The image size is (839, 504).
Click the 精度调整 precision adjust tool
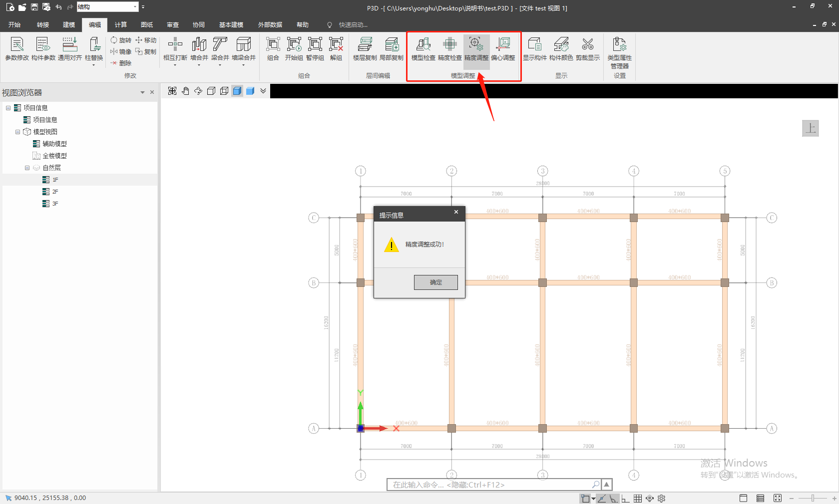476,48
